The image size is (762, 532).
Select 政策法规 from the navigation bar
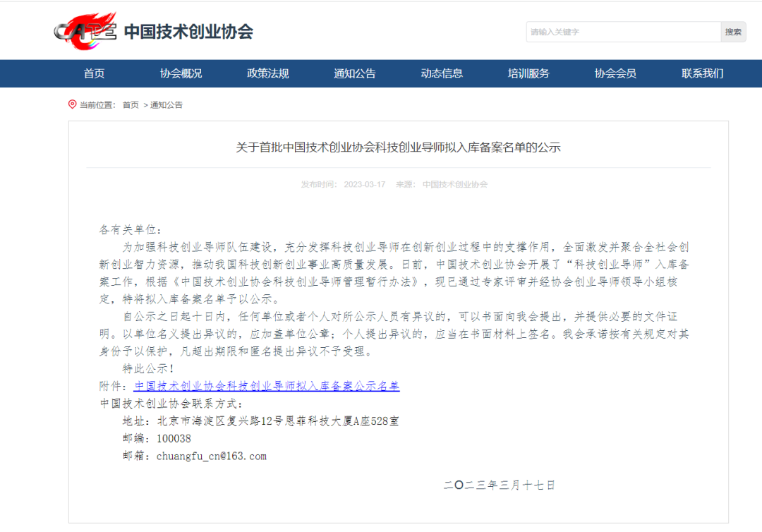tap(267, 73)
